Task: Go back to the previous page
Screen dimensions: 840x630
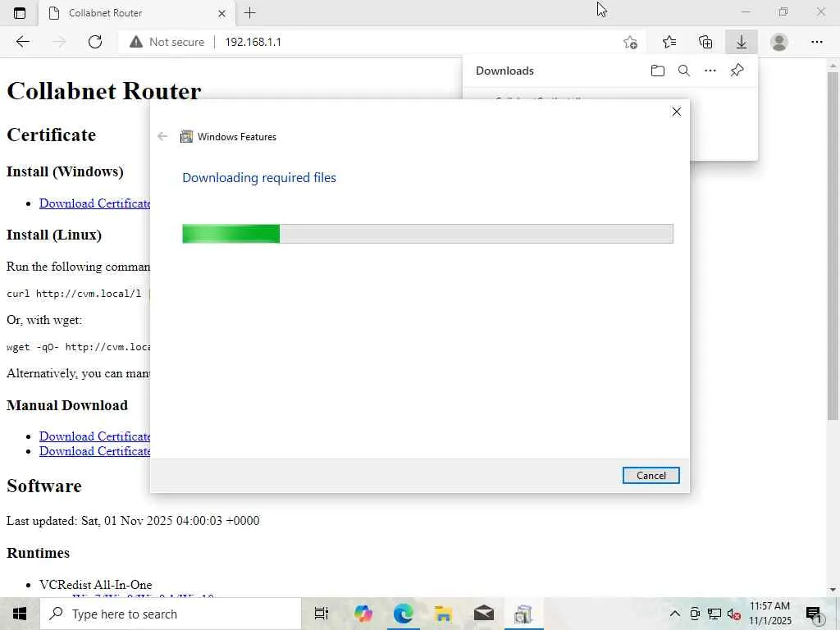Action: click(22, 42)
